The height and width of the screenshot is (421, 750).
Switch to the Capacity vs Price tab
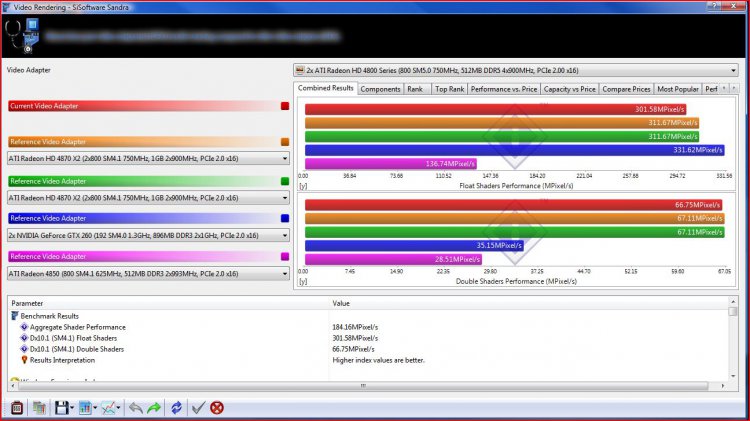pos(570,89)
